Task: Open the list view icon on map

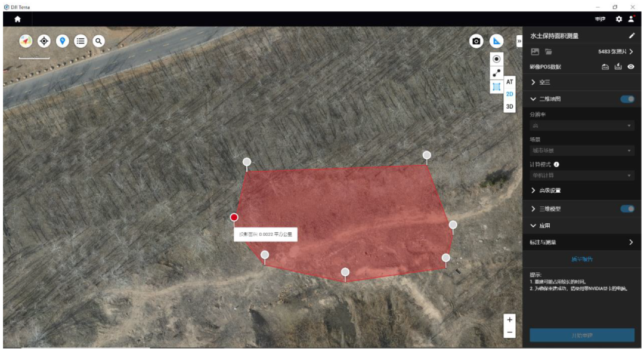Action: coord(80,41)
